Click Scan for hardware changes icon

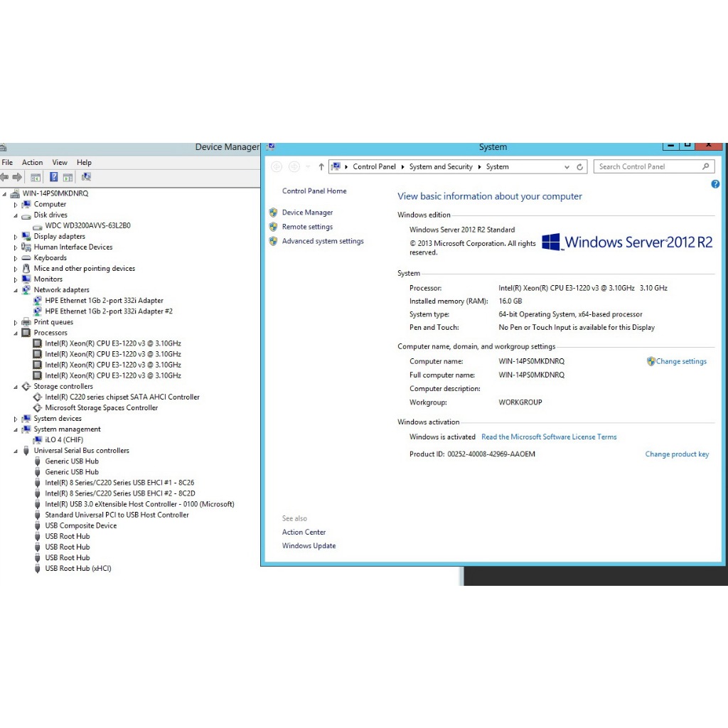(86, 177)
